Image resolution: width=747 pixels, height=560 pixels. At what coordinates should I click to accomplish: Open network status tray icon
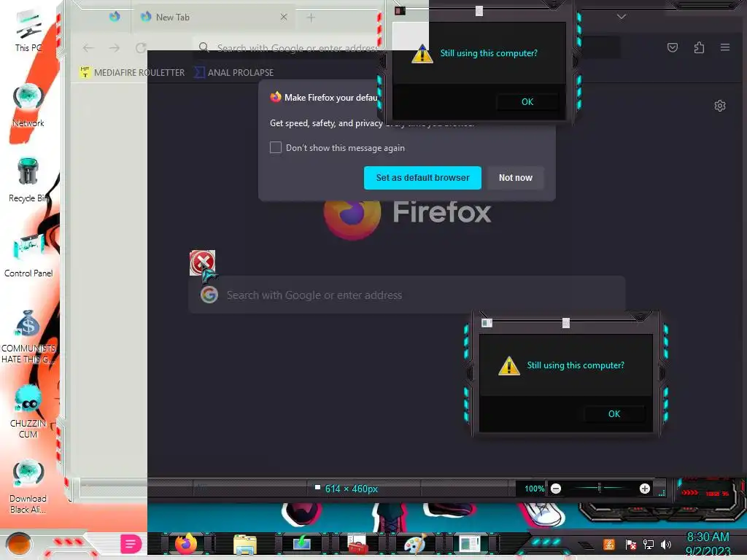pyautogui.click(x=648, y=544)
